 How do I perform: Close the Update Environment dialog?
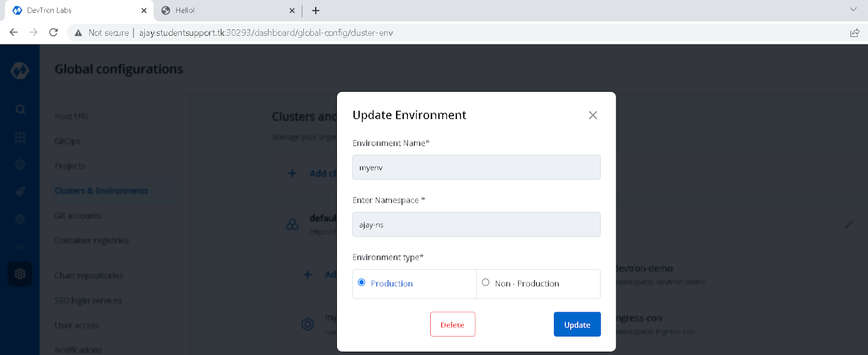point(593,115)
